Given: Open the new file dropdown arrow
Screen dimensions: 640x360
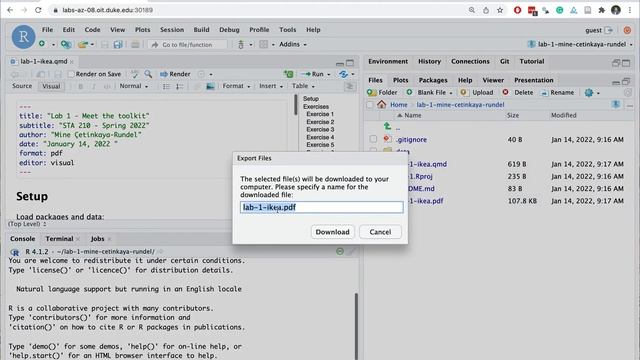Looking at the screenshot, I should click(53, 44).
